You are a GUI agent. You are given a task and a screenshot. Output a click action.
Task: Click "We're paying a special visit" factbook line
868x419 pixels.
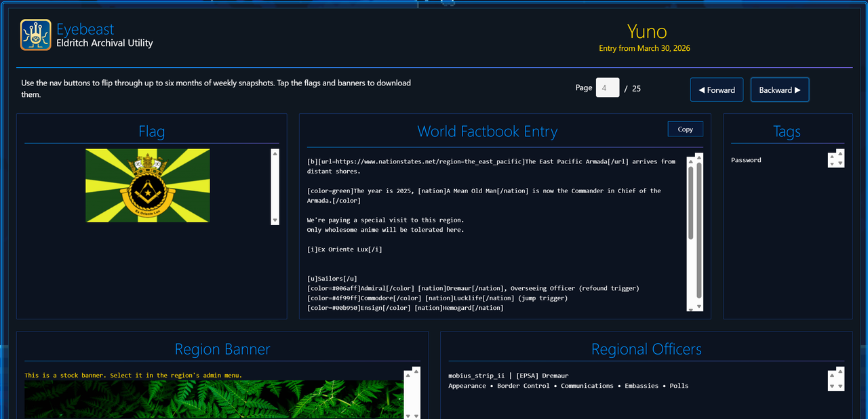coord(385,220)
